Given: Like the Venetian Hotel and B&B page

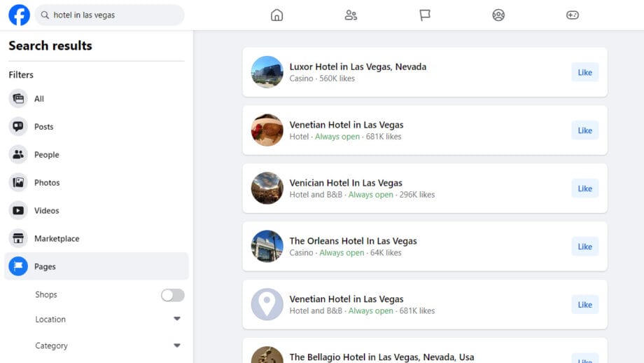Looking at the screenshot, I should point(585,305).
